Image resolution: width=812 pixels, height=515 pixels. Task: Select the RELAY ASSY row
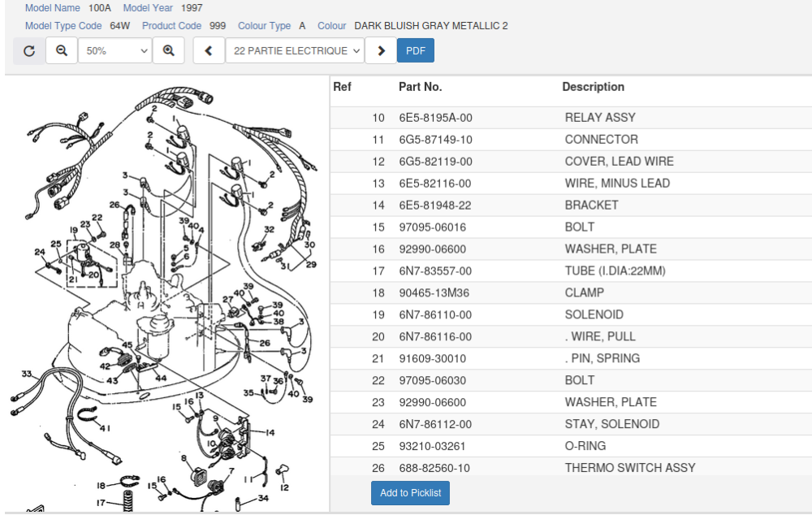(x=600, y=118)
